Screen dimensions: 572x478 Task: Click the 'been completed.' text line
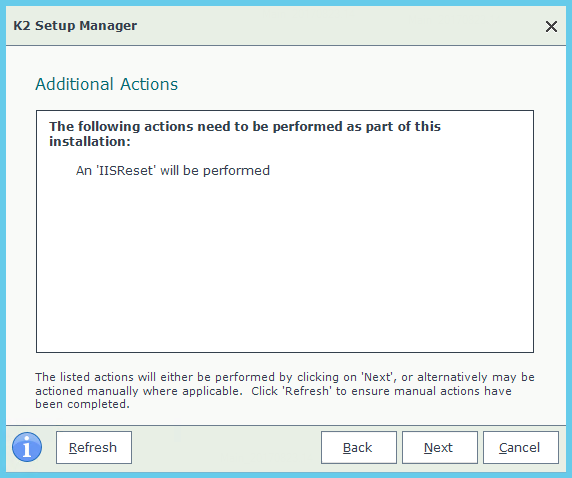82,404
